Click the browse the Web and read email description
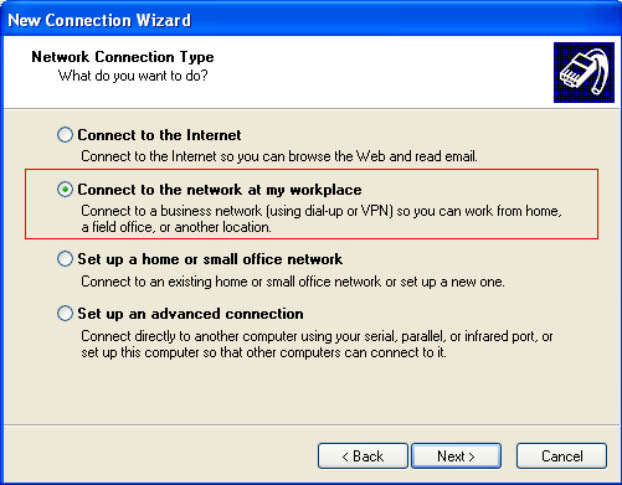Viewport: 622px width, 485px height. click(x=279, y=156)
